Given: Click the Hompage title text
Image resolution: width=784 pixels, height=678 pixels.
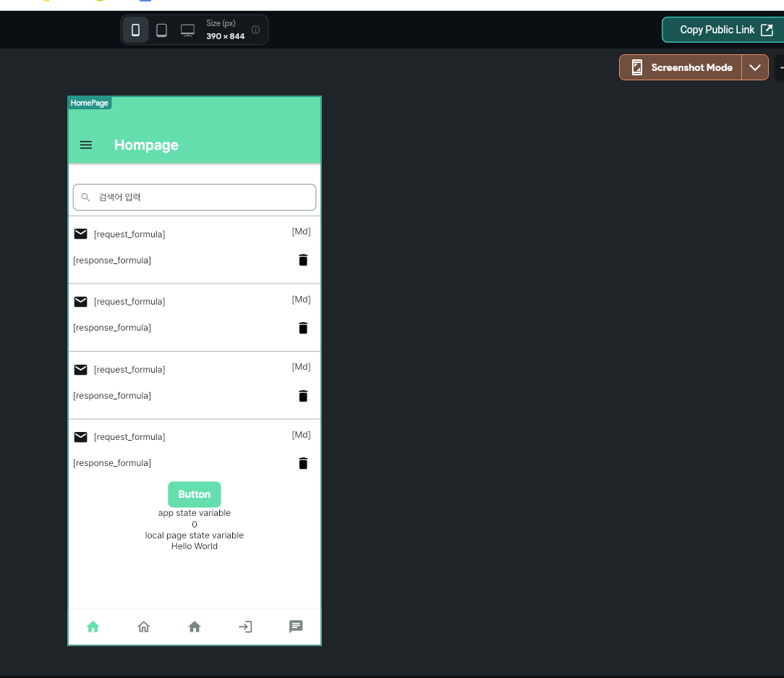Looking at the screenshot, I should pyautogui.click(x=146, y=145).
